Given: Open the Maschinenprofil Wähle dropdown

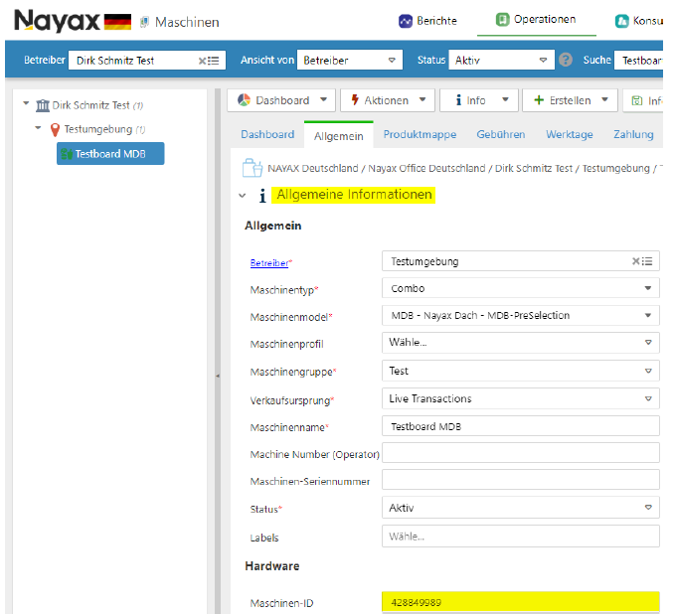Looking at the screenshot, I should (521, 343).
